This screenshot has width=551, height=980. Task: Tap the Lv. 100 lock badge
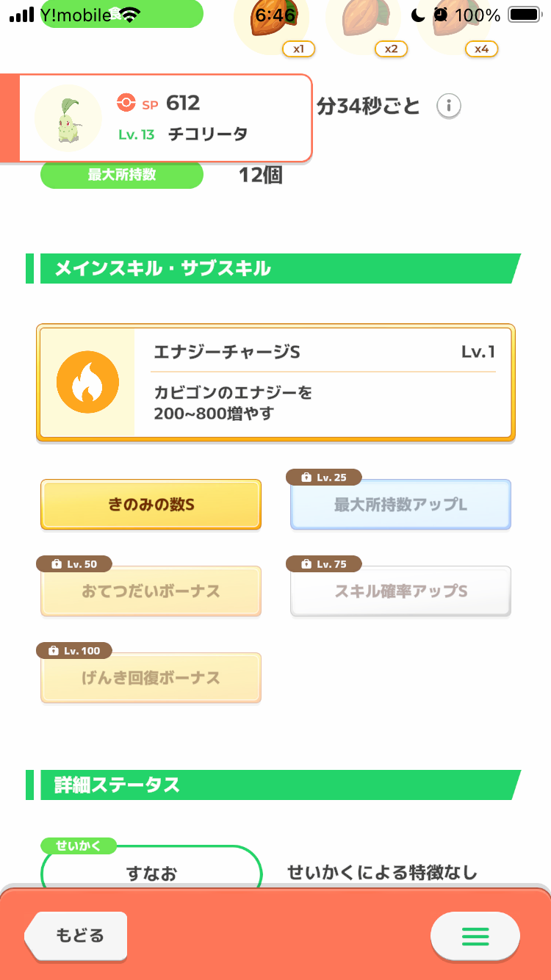point(73,651)
